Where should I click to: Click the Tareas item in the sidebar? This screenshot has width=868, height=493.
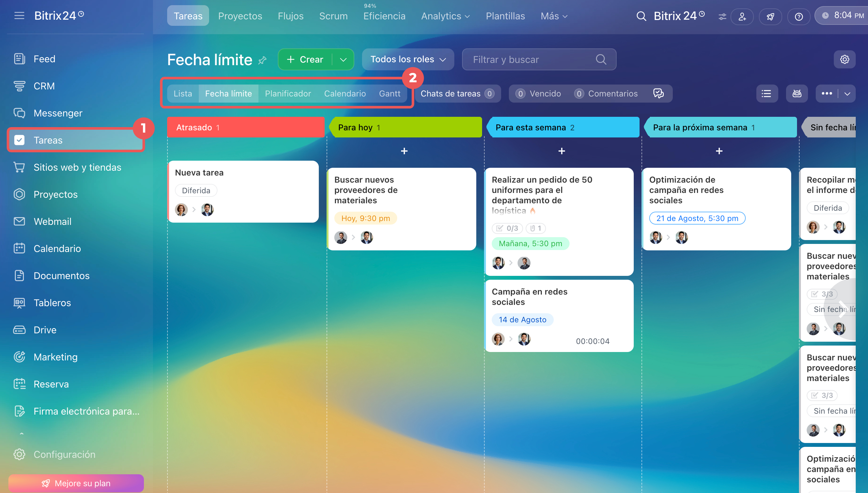coord(76,140)
